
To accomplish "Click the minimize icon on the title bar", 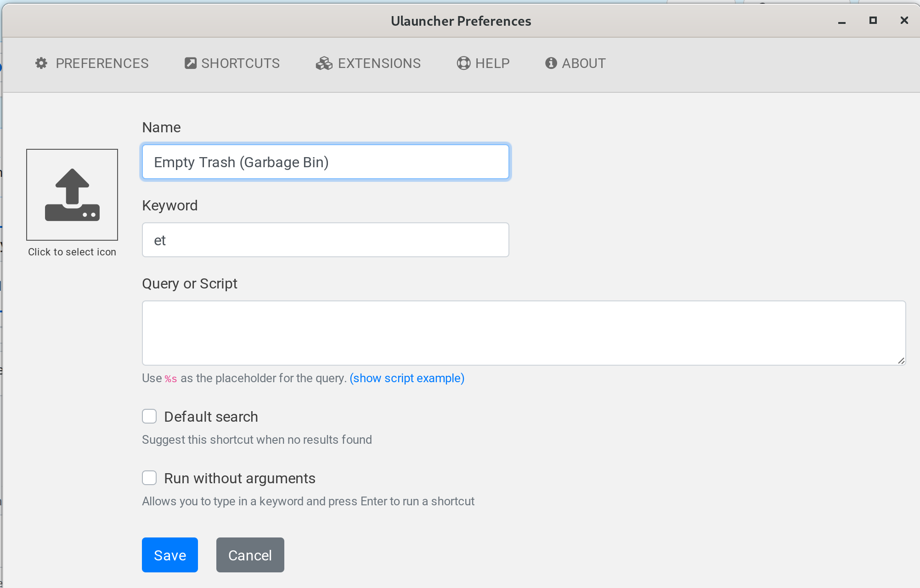I will [x=841, y=21].
